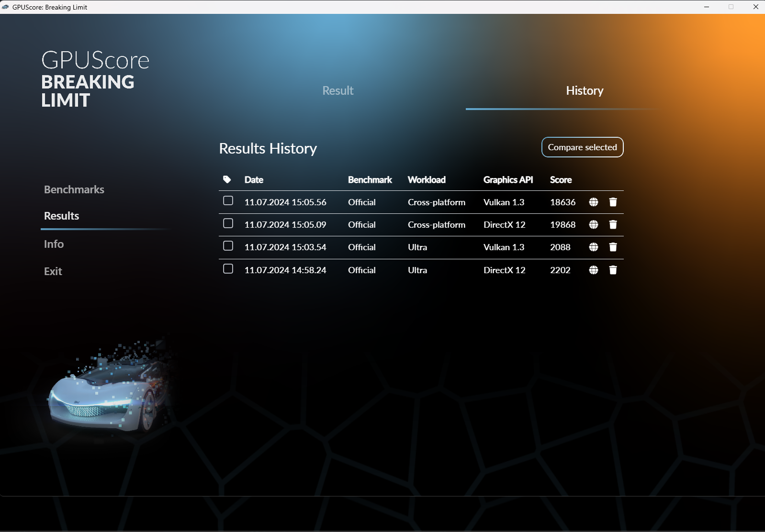Click the Graphics API column header

tap(508, 179)
